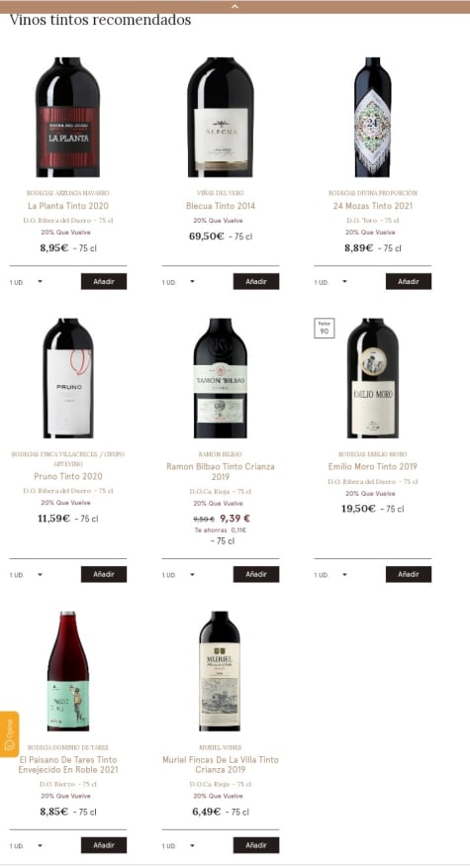Image resolution: width=470 pixels, height=868 pixels.
Task: Add 24 Mozas Tinto 2021 to cart
Action: (x=409, y=281)
